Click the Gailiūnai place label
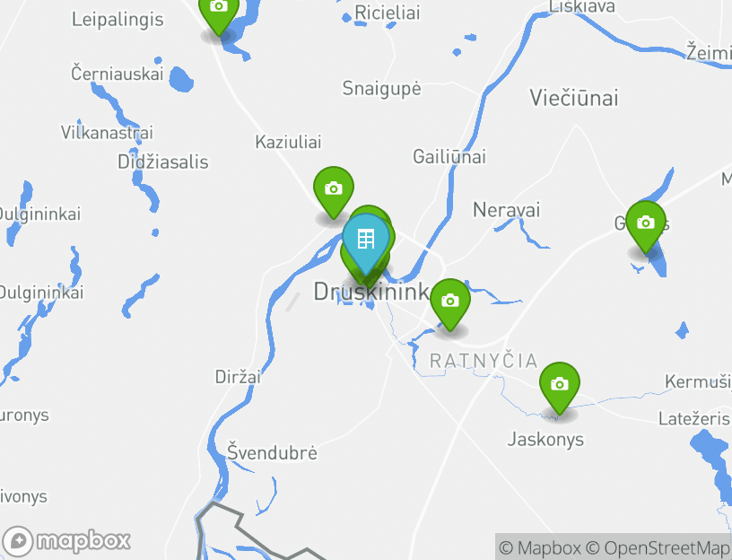Image resolution: width=732 pixels, height=560 pixels. [449, 156]
